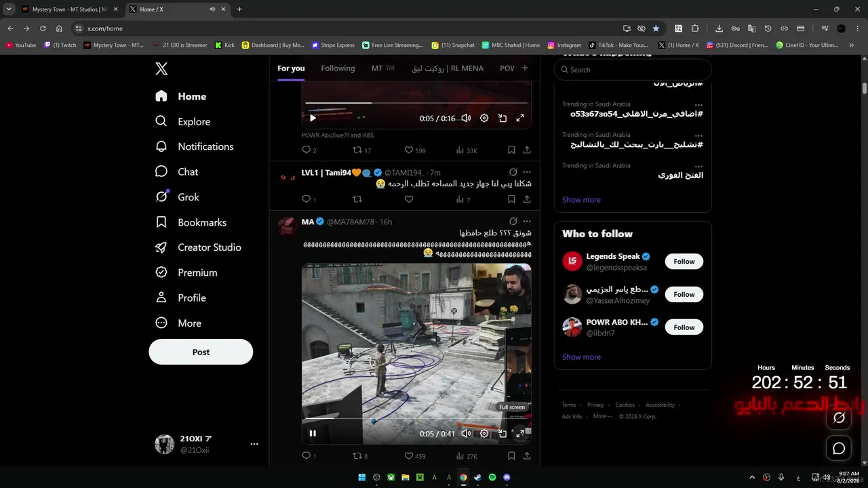Open more options on the MA post

(x=527, y=222)
